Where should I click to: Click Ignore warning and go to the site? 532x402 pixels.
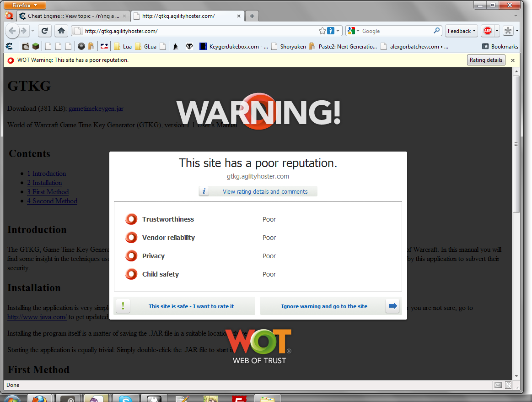[x=331, y=306]
